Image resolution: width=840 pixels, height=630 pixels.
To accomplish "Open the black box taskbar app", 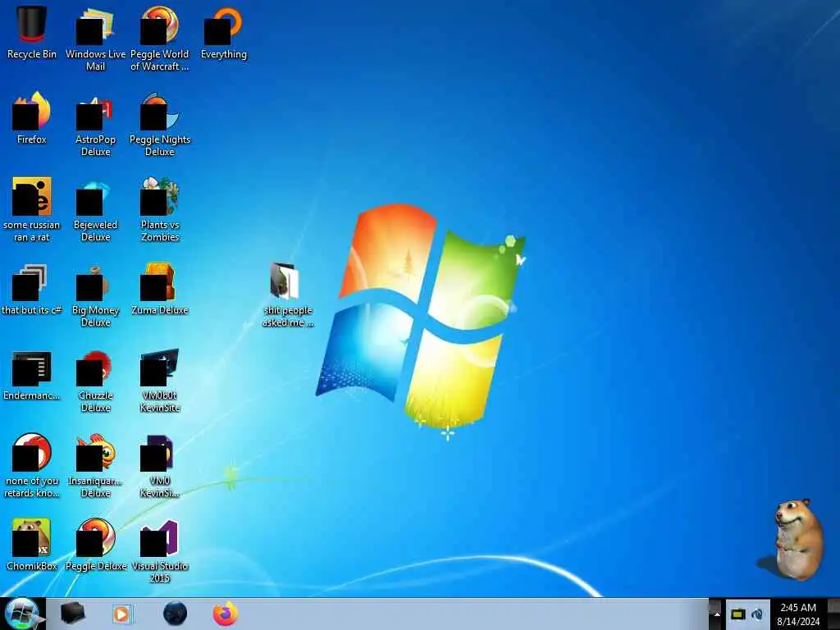I will 73,613.
